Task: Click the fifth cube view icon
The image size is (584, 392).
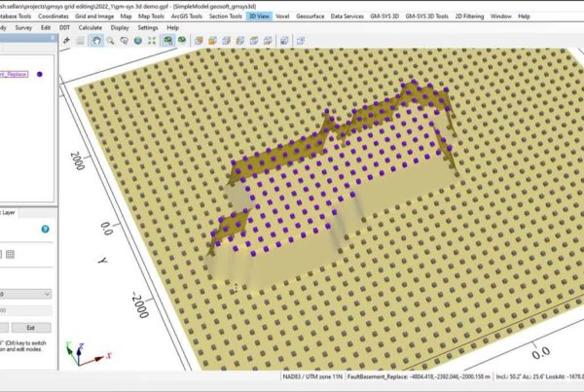Action: click(x=254, y=41)
